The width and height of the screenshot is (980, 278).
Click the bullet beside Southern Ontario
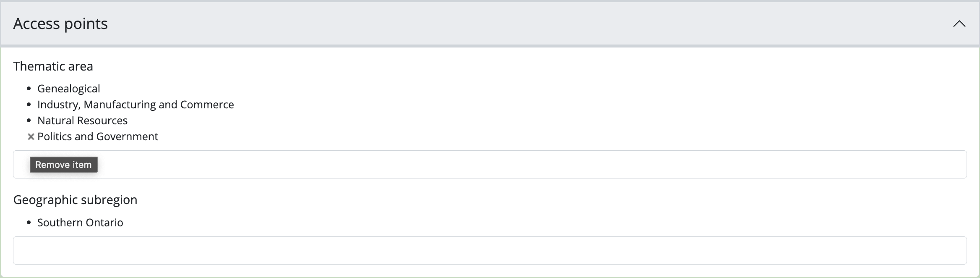(x=29, y=223)
